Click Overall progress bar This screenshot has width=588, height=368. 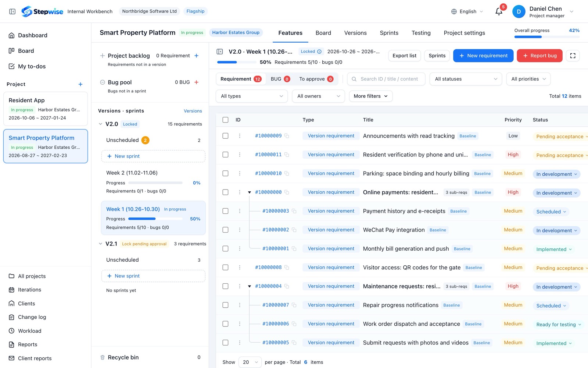click(547, 37)
